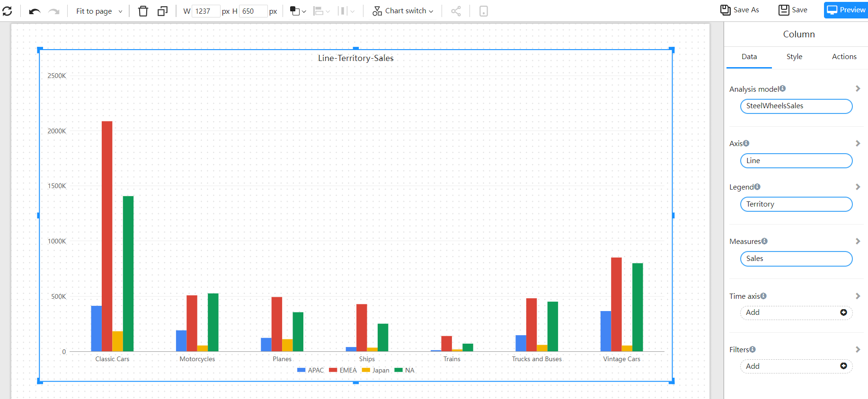Edit the width input field
Viewport: 868px width, 399px height.
[x=206, y=11]
